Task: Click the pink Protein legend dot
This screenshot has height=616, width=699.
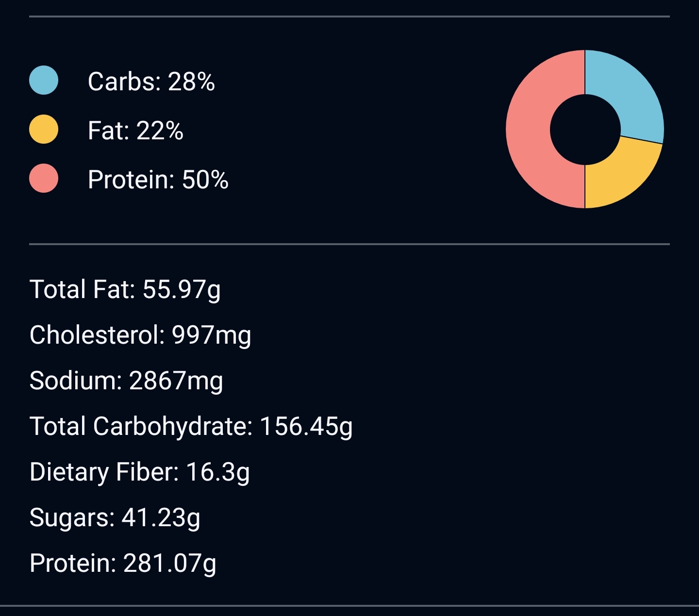Action: click(x=44, y=178)
